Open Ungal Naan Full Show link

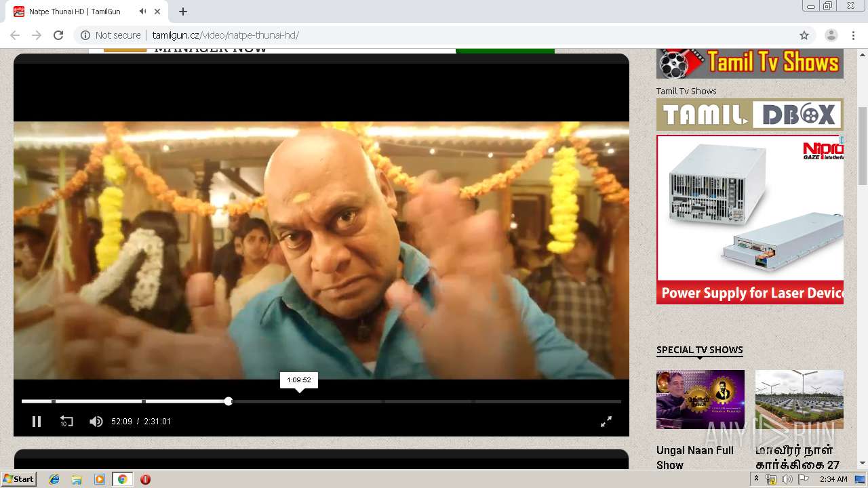click(695, 457)
